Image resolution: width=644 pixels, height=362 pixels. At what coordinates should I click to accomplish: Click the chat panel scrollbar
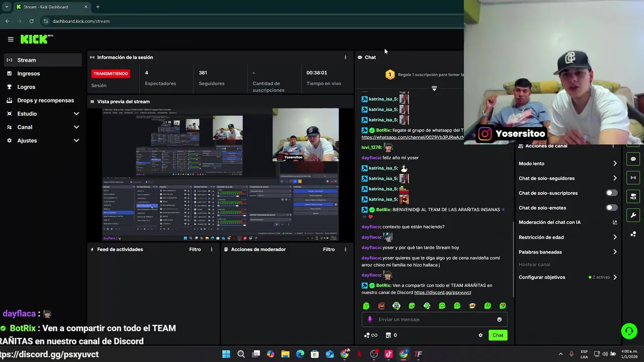point(513,259)
